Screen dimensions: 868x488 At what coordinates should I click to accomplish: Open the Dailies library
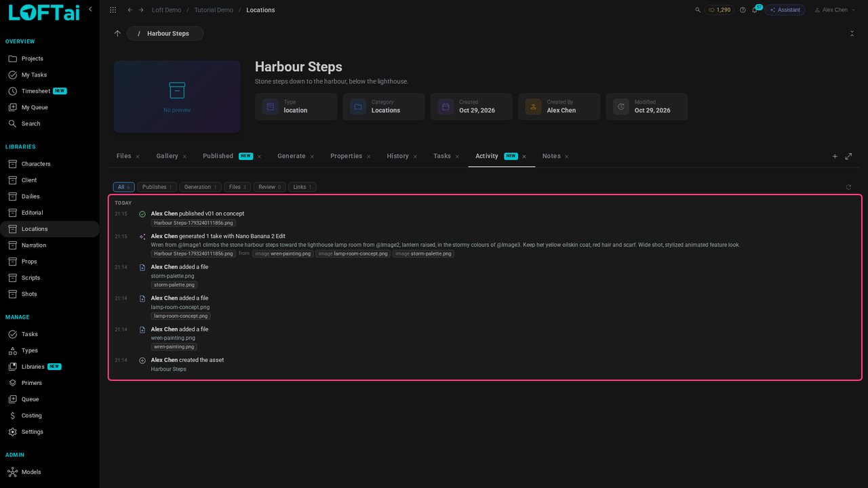click(x=31, y=197)
